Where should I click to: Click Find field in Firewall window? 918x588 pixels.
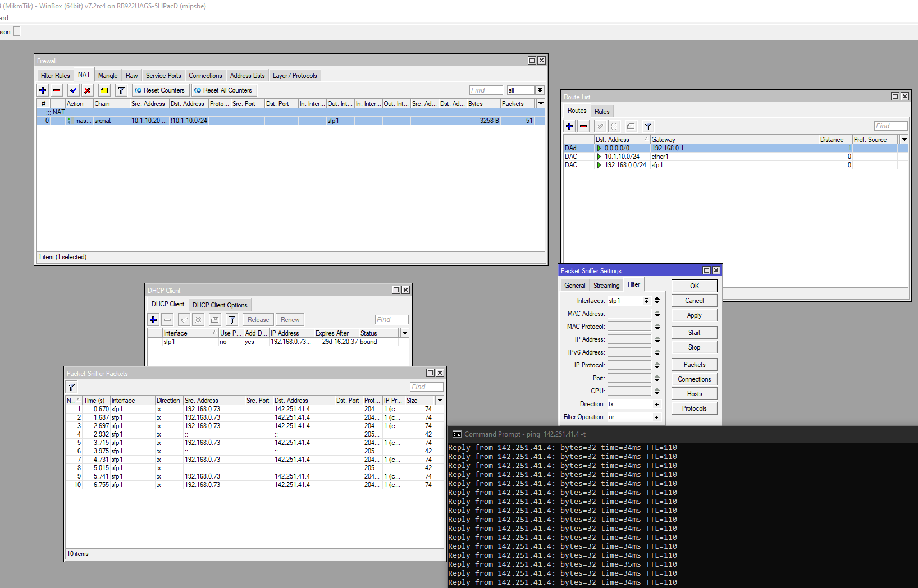[486, 90]
